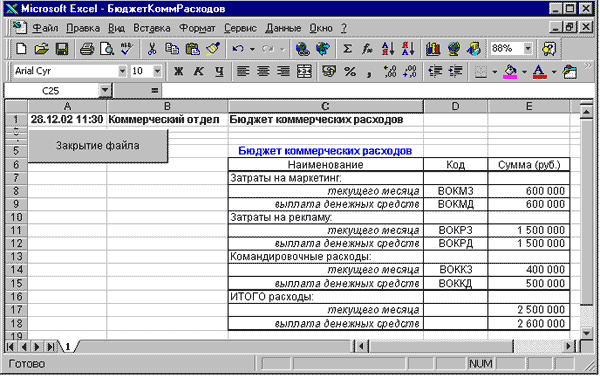Paste from clipboard icon
The height and width of the screenshot is (378, 600).
point(192,49)
